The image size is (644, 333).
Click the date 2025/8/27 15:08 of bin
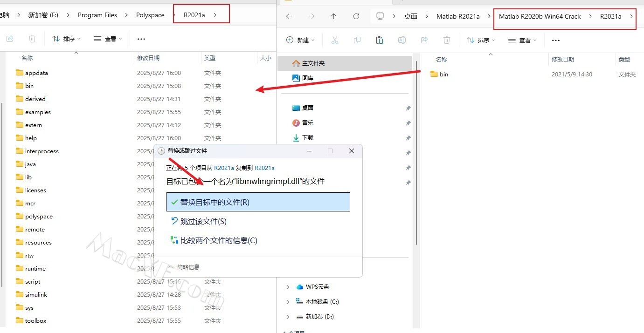(x=159, y=86)
